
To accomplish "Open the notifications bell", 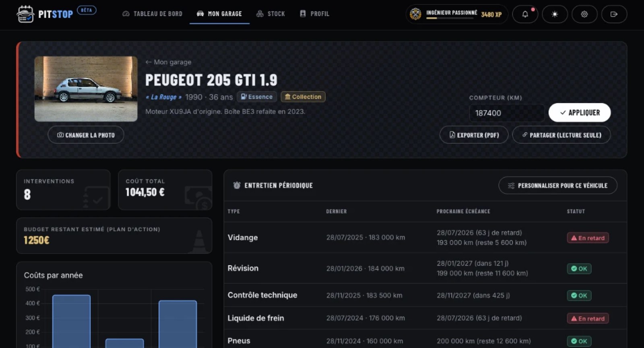I will coord(525,14).
